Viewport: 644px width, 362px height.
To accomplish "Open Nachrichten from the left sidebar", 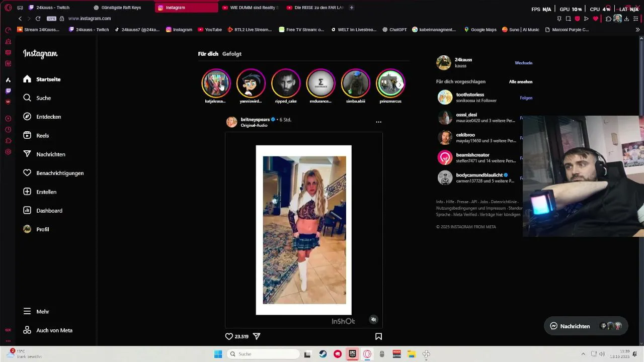I will click(x=44, y=154).
